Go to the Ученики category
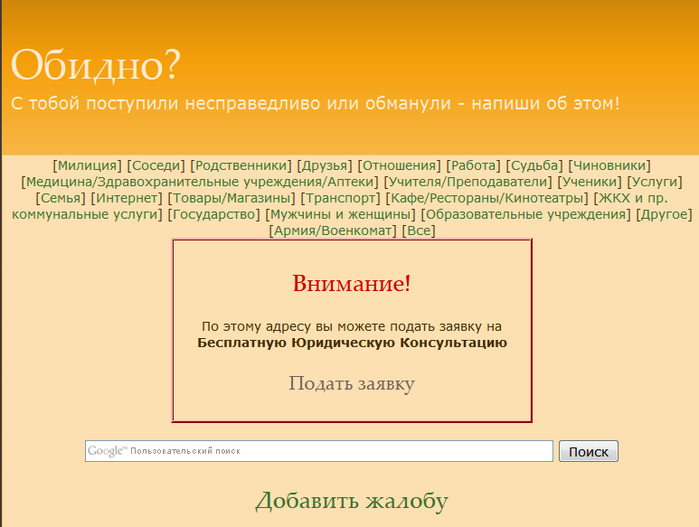The height and width of the screenshot is (527, 699). pyautogui.click(x=589, y=182)
